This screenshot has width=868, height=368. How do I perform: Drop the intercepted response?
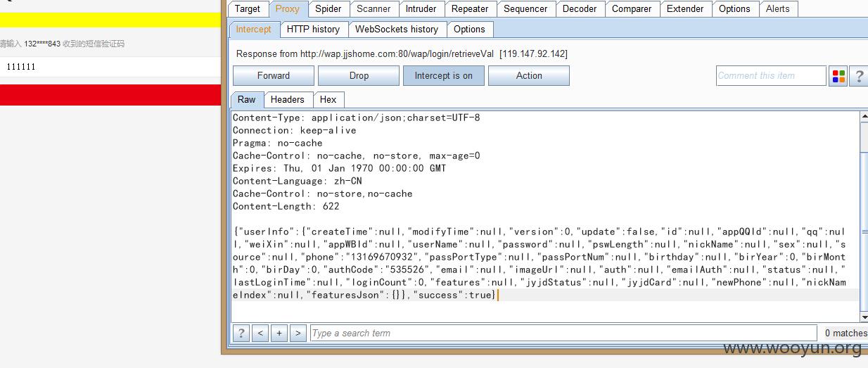(359, 76)
